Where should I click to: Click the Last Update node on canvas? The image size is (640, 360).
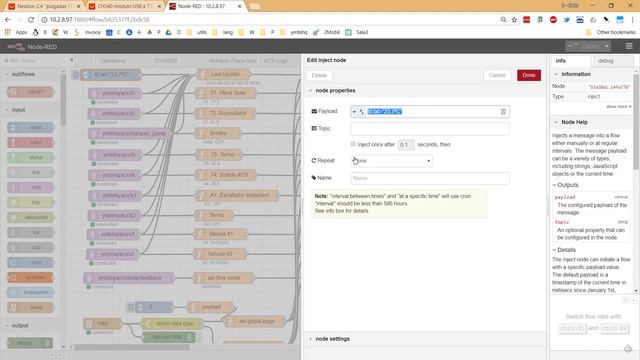tap(223, 74)
